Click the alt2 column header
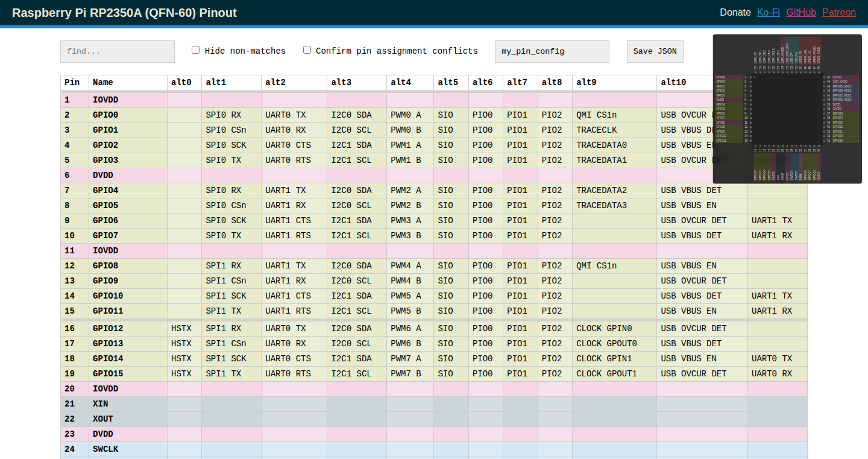The image size is (868, 459). point(294,83)
